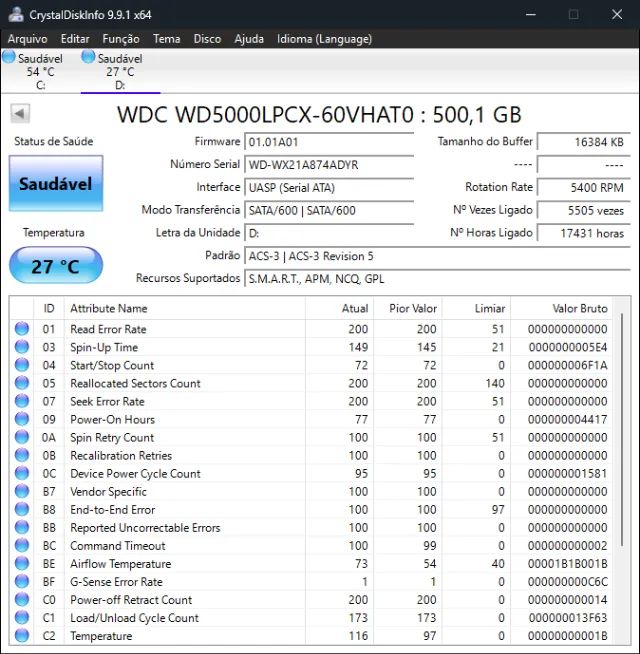Click the Modo Transferência field SATA/600
The width and height of the screenshot is (640, 654).
329,210
